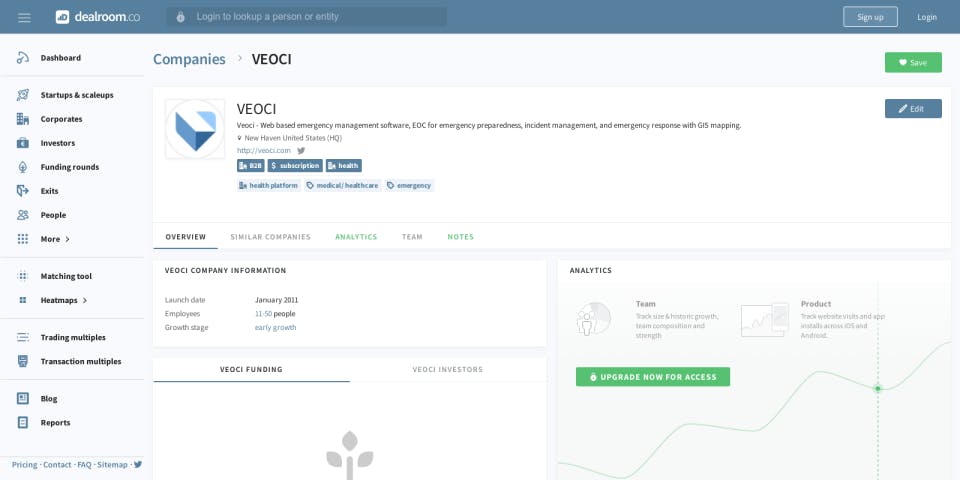Save the VEOCI company
The width and height of the screenshot is (960, 480).
point(913,62)
